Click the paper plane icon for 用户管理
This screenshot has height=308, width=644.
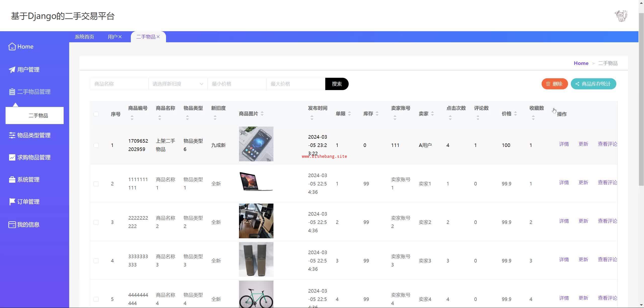coord(12,70)
